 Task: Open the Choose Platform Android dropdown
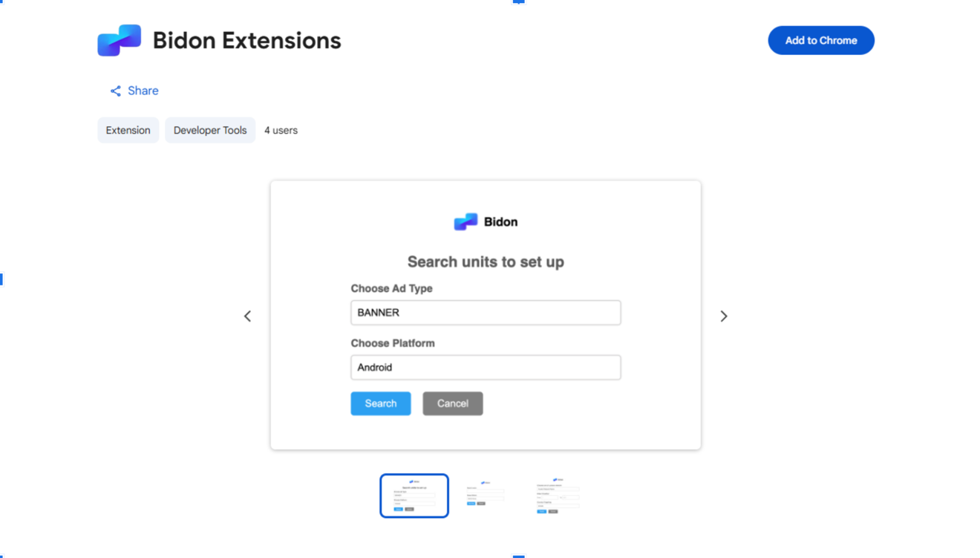(x=486, y=367)
